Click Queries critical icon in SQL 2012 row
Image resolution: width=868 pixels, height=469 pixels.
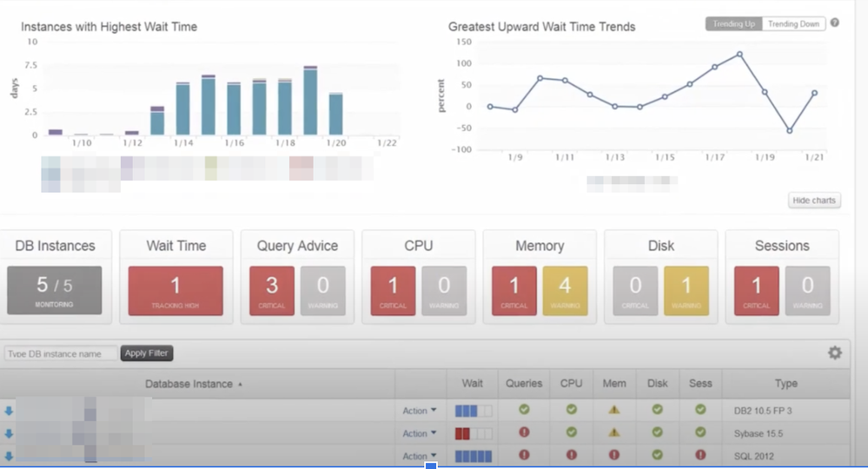pos(524,454)
